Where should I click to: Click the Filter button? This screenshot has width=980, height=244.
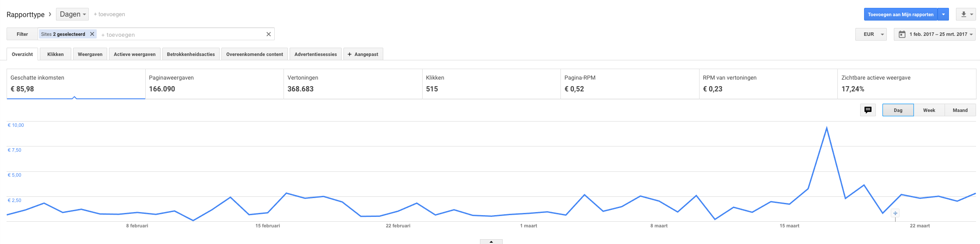[x=22, y=34]
